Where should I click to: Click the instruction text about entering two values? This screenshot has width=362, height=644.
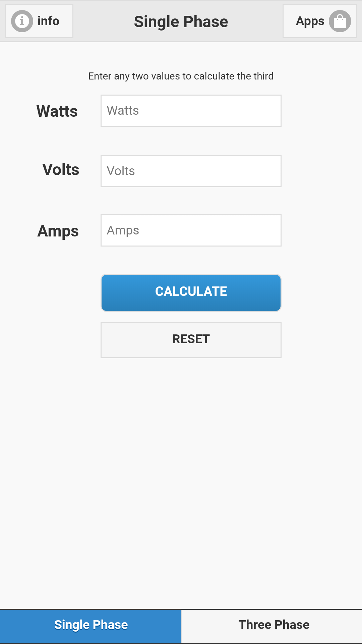(181, 76)
